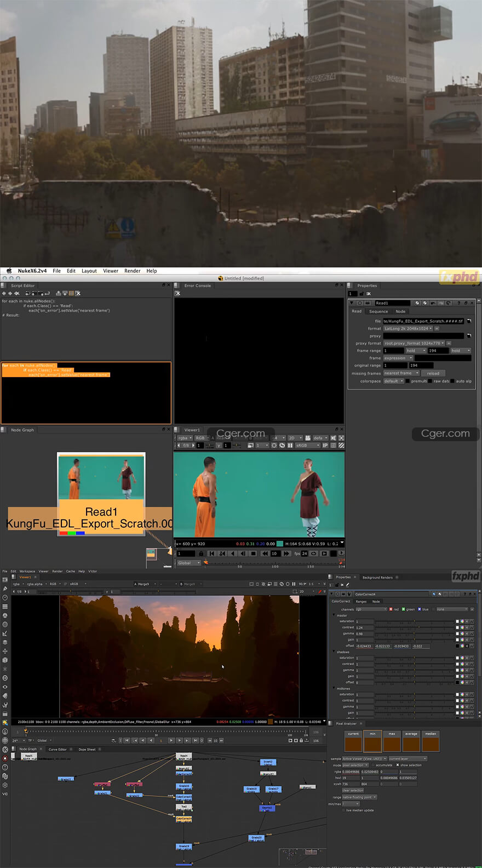
Task: Open the range native floating point dropdown
Action: coord(359,797)
